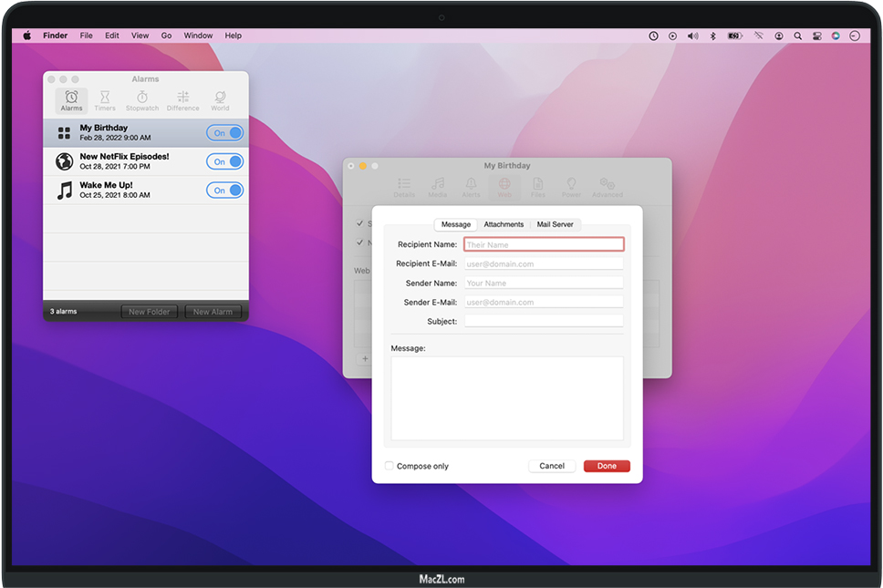Click inside the Message text area

(x=507, y=398)
